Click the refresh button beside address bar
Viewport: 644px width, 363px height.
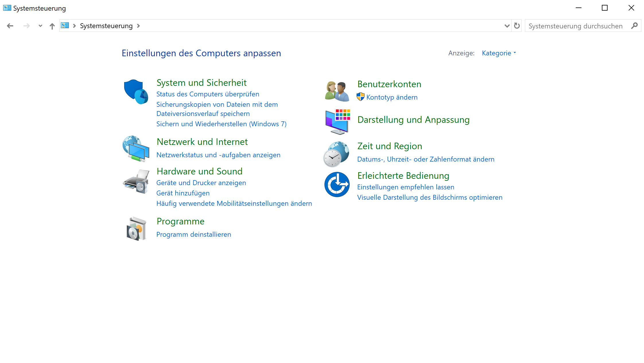click(517, 26)
